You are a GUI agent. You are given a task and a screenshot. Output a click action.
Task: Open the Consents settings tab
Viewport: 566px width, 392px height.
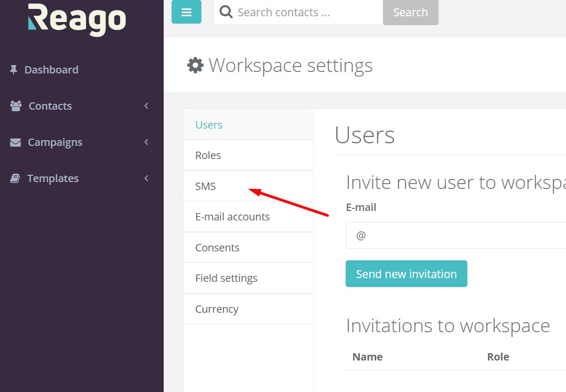pos(249,247)
